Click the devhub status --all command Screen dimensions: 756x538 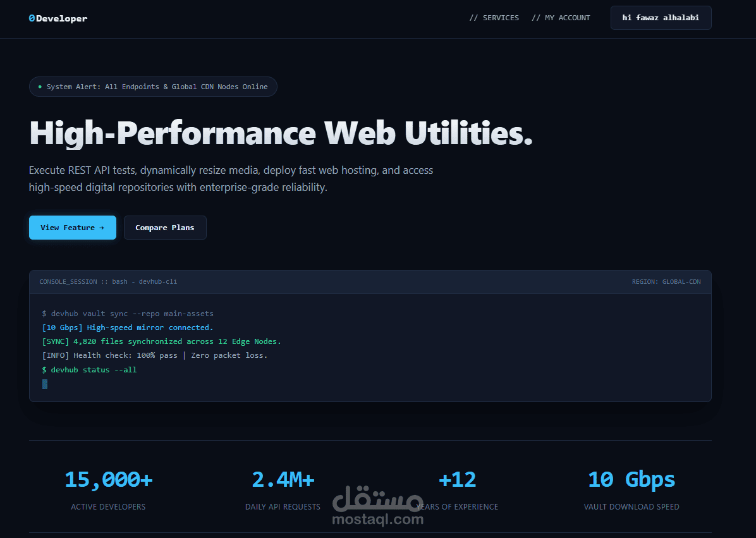click(x=89, y=370)
